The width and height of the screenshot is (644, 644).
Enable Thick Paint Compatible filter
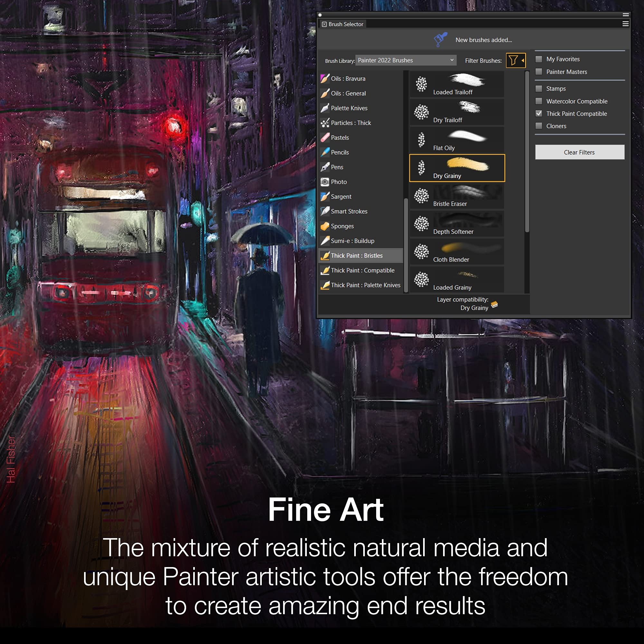[537, 113]
